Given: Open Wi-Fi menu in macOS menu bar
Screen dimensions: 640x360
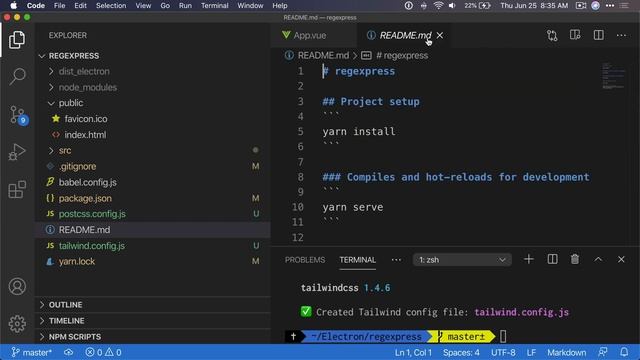Looking at the screenshot, I should [438, 6].
